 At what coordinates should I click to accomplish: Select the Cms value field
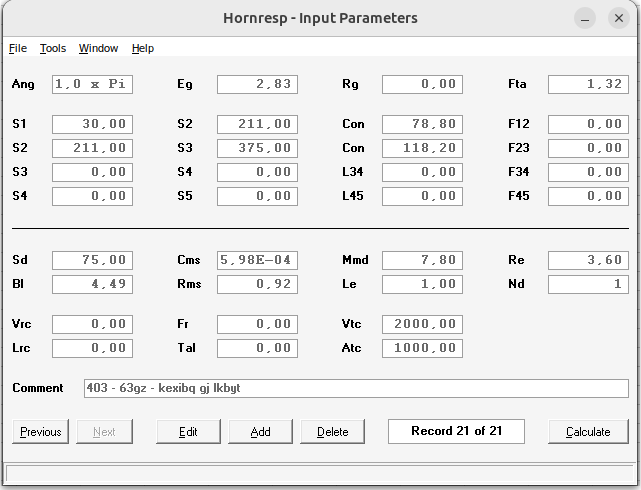coord(257,260)
